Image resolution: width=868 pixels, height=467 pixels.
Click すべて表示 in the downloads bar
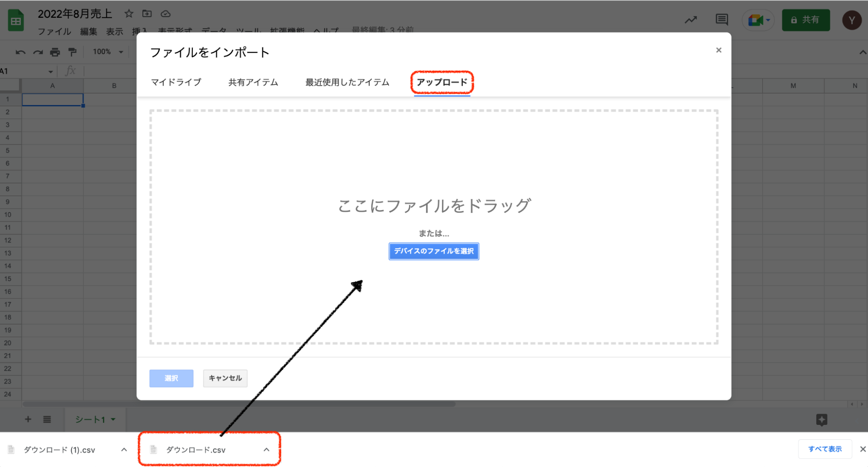825,449
